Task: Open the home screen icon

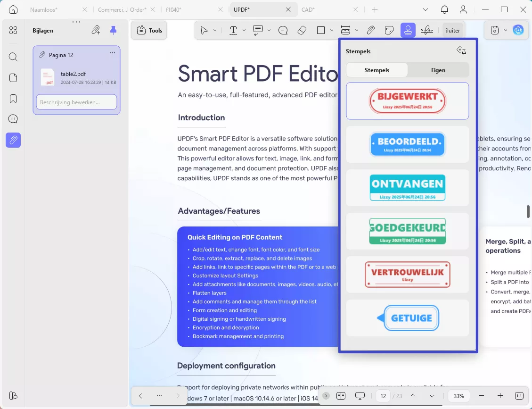Action: pyautogui.click(x=13, y=9)
